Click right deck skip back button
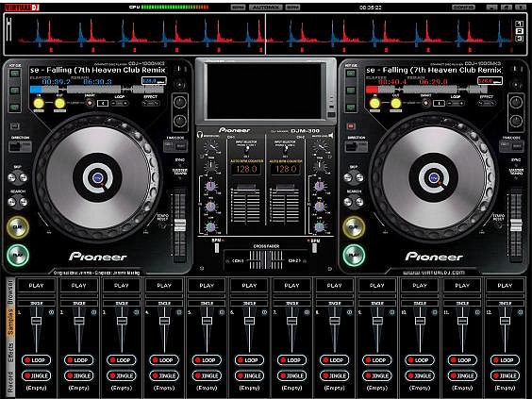 tap(348, 177)
